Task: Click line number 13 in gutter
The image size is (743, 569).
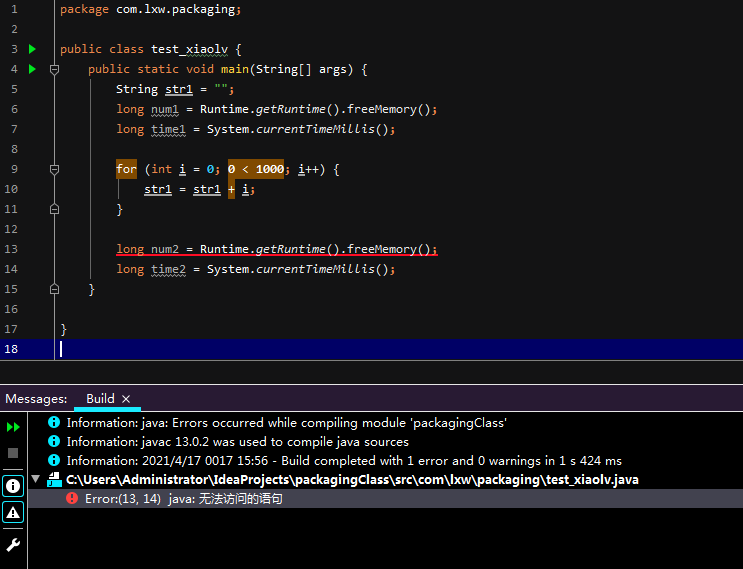Action: [11, 249]
